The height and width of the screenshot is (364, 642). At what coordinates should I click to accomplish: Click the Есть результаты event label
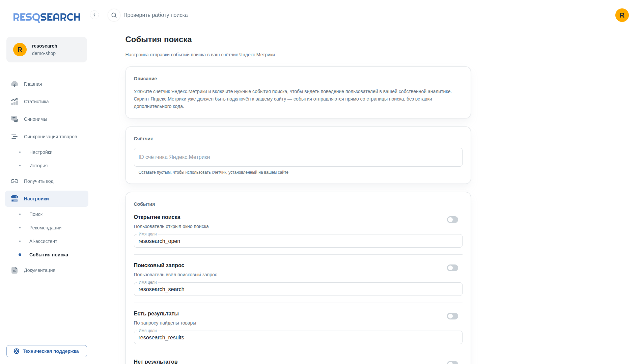point(156,314)
